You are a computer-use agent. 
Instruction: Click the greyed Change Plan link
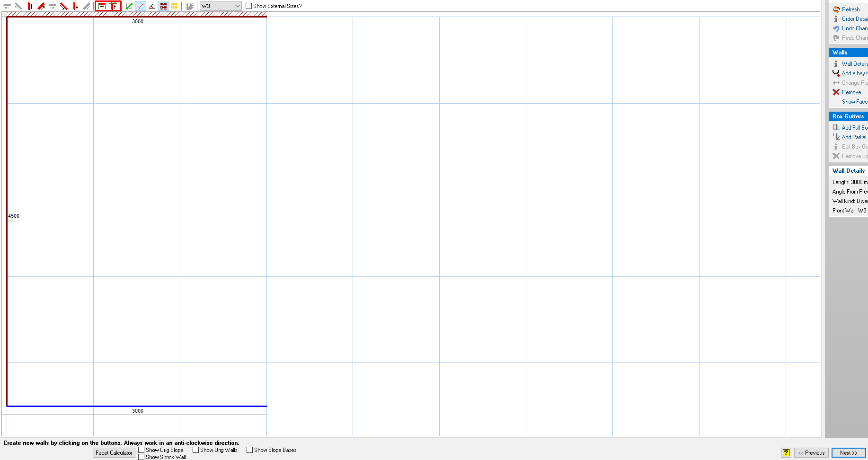point(855,83)
